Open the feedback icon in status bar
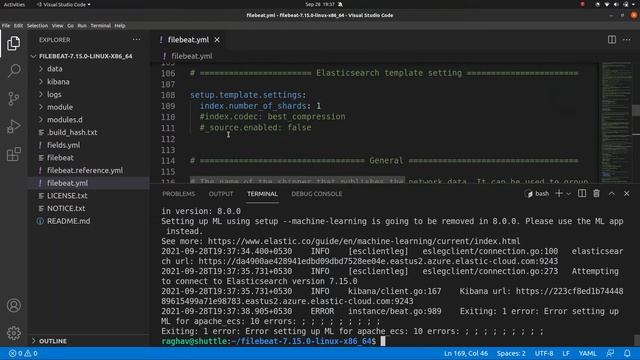 610,353
